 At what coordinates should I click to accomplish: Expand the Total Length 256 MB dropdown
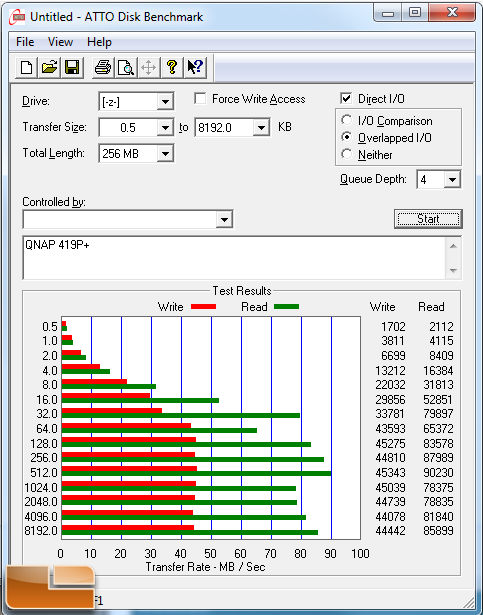pos(165,153)
